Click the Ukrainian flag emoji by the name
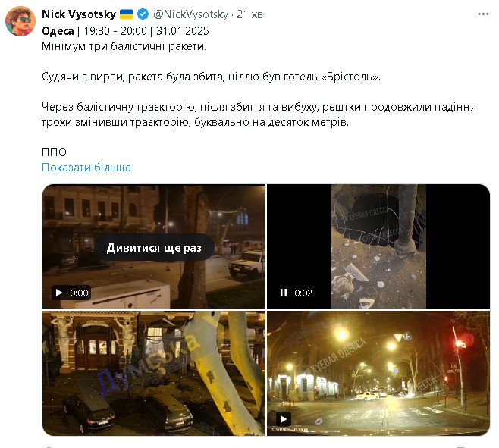 tap(127, 14)
